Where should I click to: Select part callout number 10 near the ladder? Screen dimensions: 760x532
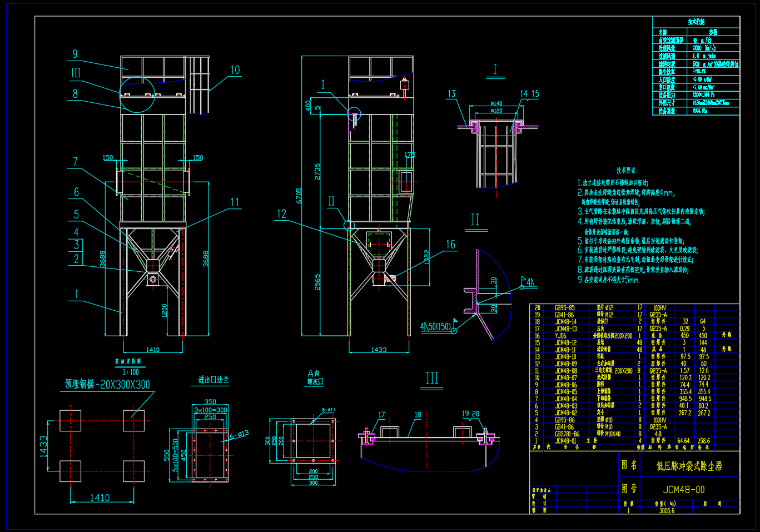[235, 69]
